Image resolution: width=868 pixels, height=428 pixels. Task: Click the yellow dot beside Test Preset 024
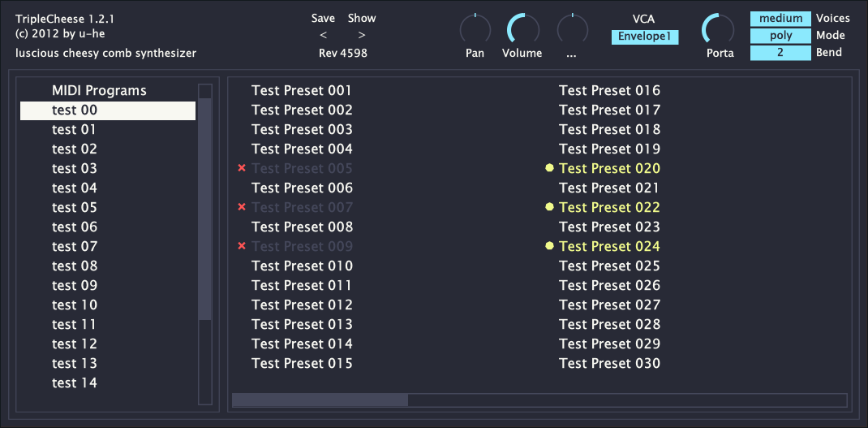tap(549, 245)
